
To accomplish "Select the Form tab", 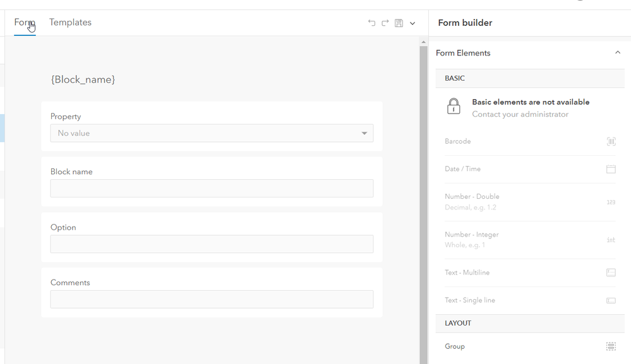I will pos(24,23).
